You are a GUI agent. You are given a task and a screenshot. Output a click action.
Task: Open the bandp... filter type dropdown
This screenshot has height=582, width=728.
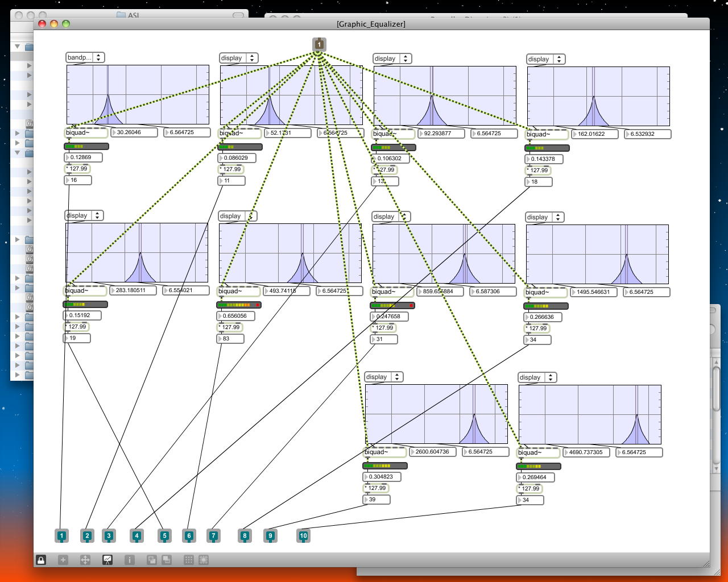click(x=85, y=57)
